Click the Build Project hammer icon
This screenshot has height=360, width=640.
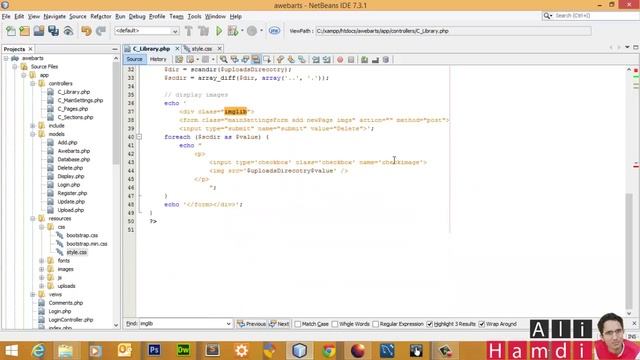tap(189, 31)
